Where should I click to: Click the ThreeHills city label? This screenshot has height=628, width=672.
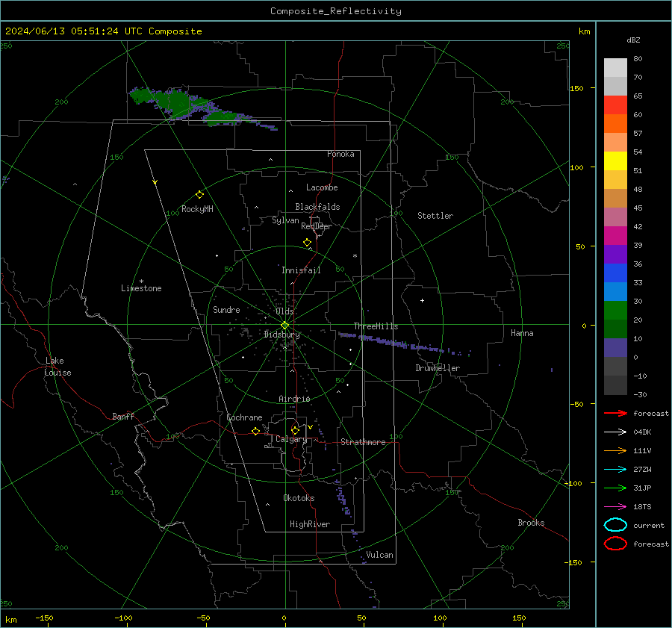[x=376, y=326]
